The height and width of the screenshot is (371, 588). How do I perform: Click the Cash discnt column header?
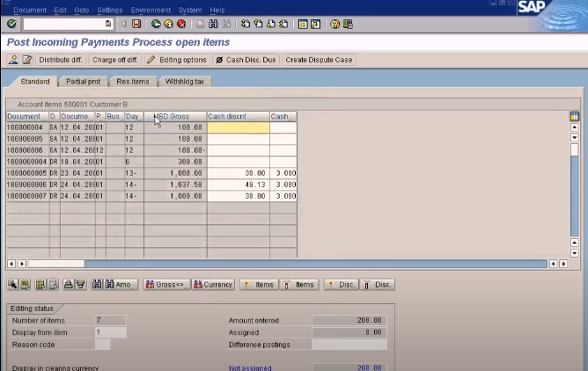pos(239,116)
